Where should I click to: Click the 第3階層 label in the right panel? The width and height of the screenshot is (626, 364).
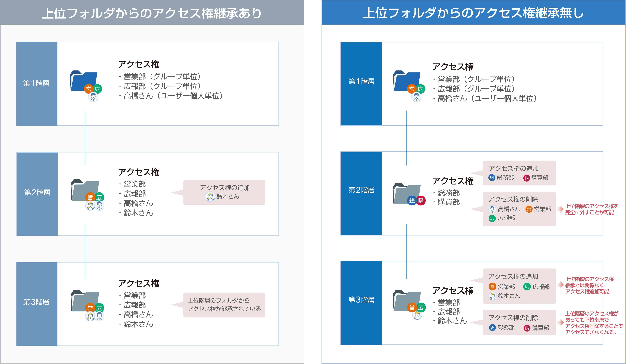point(361,300)
